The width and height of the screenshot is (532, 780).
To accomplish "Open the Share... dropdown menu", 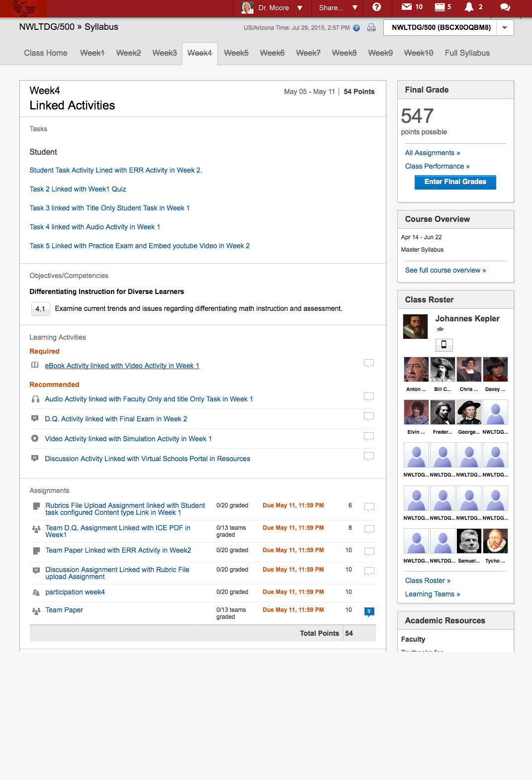I will tap(338, 8).
